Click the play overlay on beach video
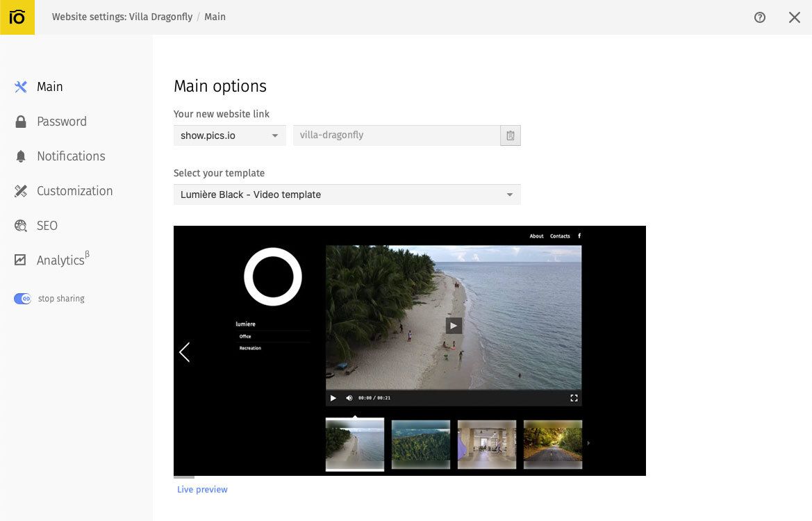 point(454,326)
